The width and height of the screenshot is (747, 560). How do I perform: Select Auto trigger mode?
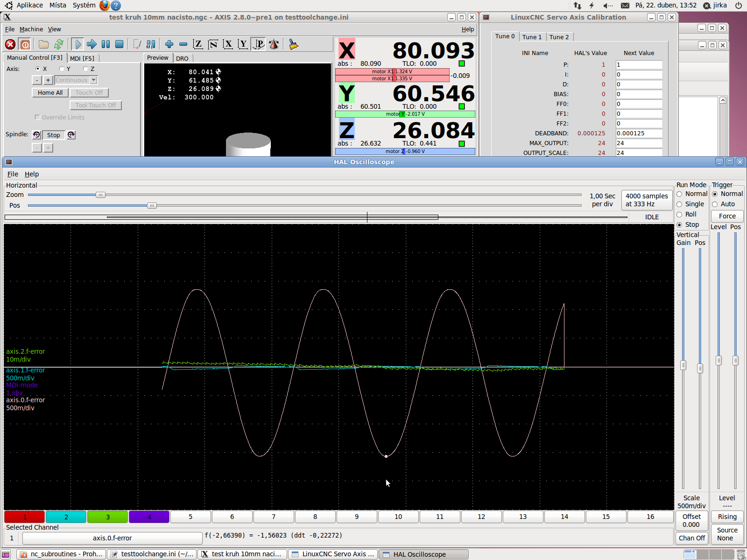[715, 204]
